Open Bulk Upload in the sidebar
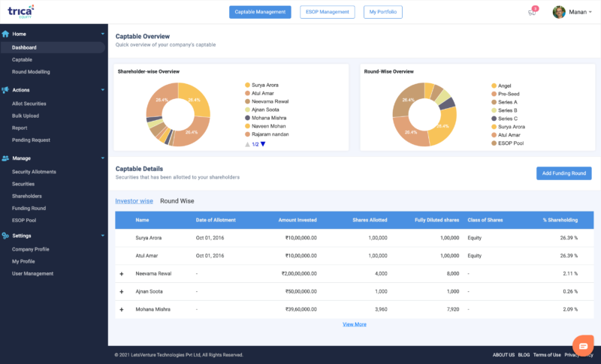The height and width of the screenshot is (364, 601). pyautogui.click(x=26, y=116)
